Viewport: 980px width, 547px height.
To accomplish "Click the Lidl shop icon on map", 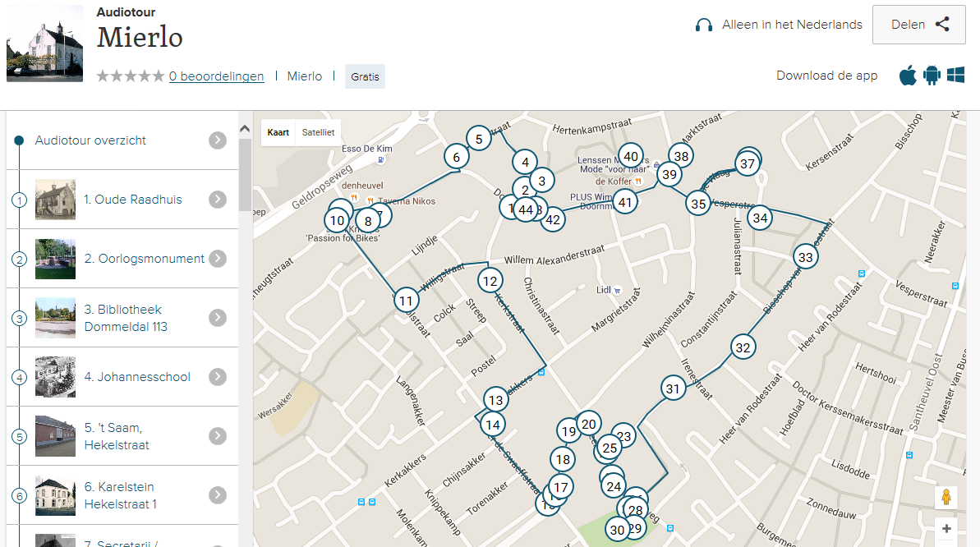I will coord(618,291).
